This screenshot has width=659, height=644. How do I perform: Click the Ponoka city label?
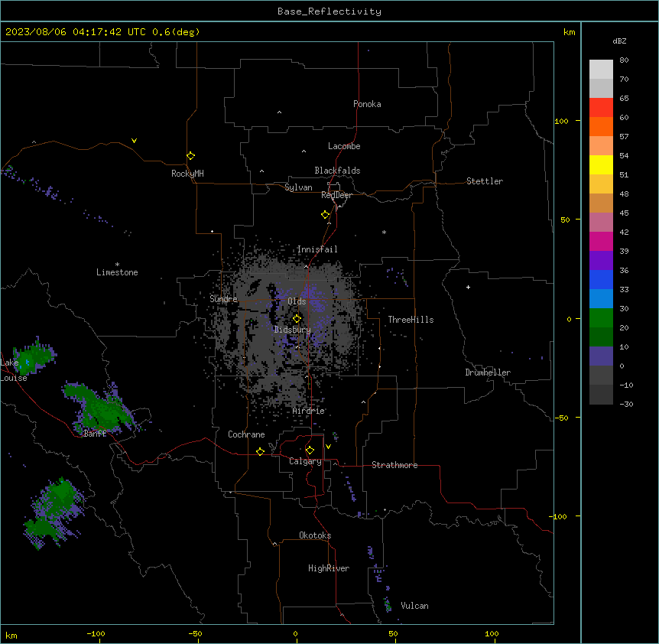[x=367, y=104]
